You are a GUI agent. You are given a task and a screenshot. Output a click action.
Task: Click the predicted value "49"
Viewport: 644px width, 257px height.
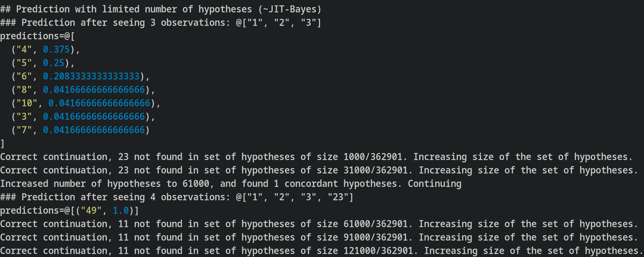tap(91, 210)
